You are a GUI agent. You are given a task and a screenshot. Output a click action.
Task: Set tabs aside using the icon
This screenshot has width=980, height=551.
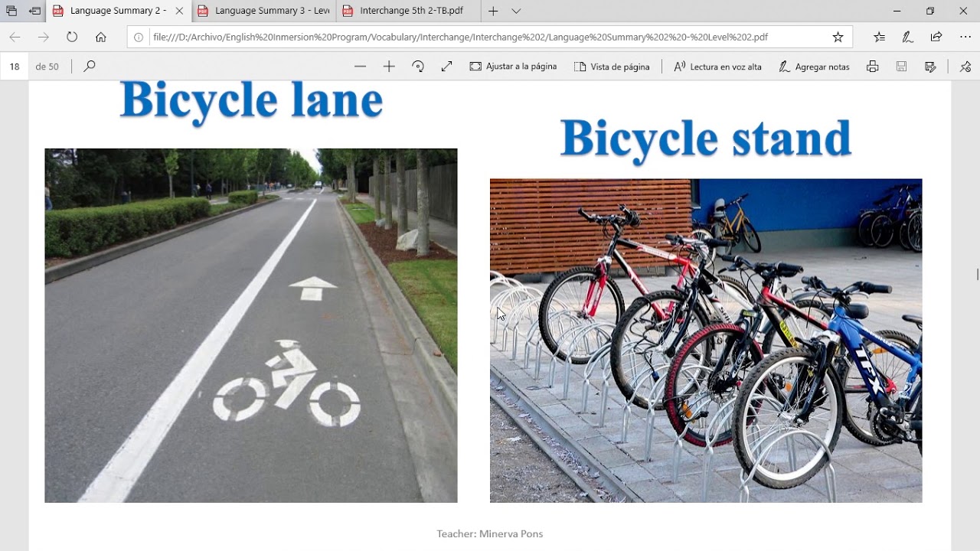(34, 11)
